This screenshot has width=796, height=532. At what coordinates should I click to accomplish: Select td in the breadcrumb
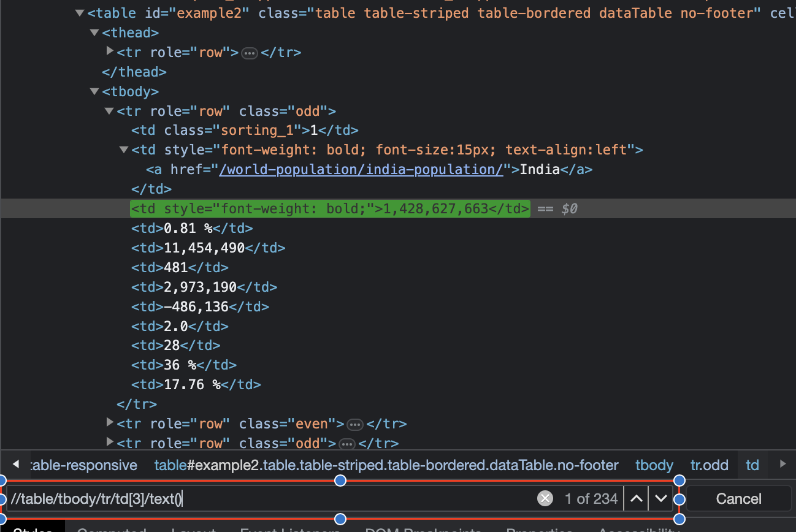(752, 465)
